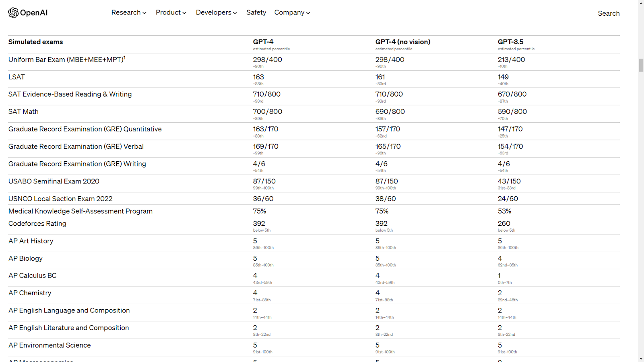This screenshot has height=362, width=644.
Task: Click the OpenAI logo
Action: pyautogui.click(x=28, y=13)
